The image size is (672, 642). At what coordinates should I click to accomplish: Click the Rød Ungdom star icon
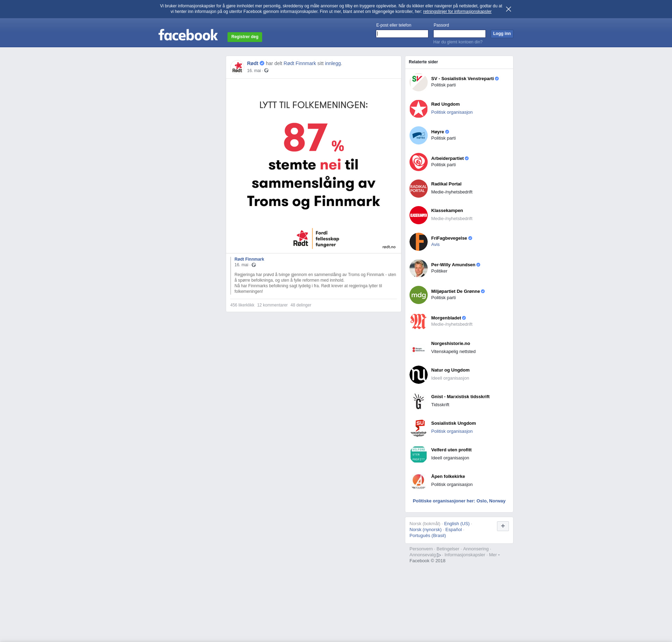(x=419, y=109)
